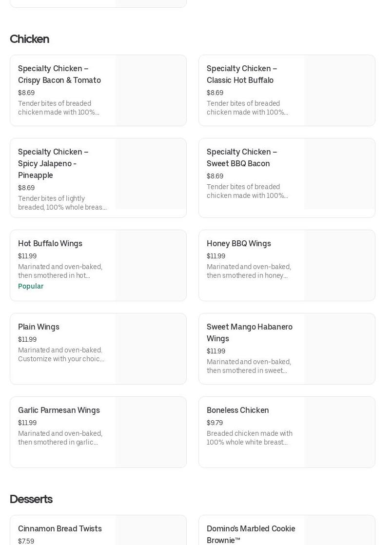Select the Plain Wings menu item title
Screen dimensions: 392x545
39,327
